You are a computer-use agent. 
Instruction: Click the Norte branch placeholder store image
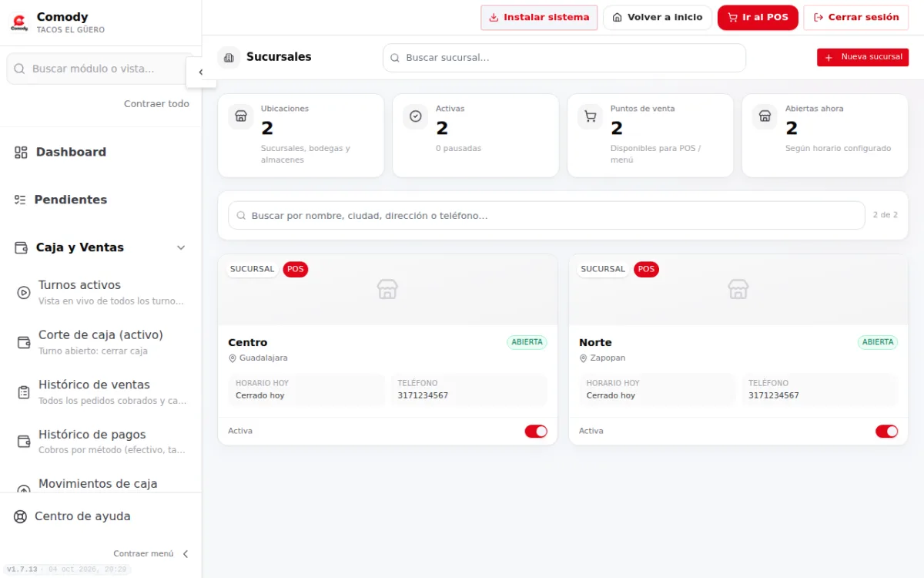click(738, 289)
